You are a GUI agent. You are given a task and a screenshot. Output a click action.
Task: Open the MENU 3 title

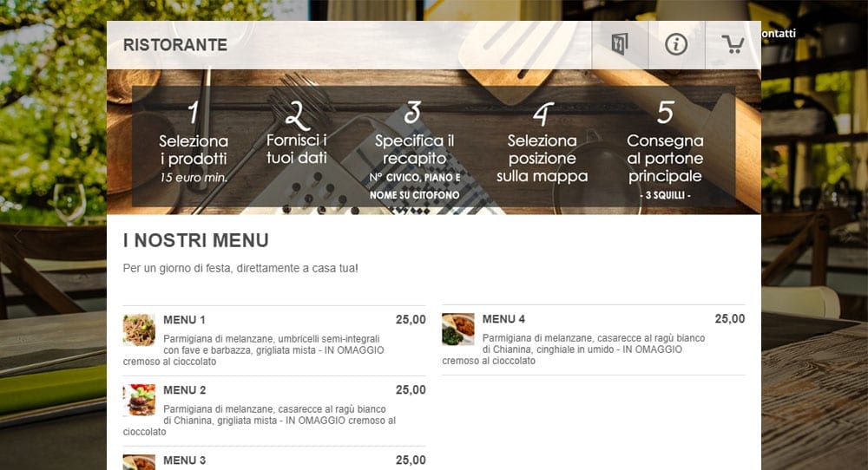tap(184, 460)
